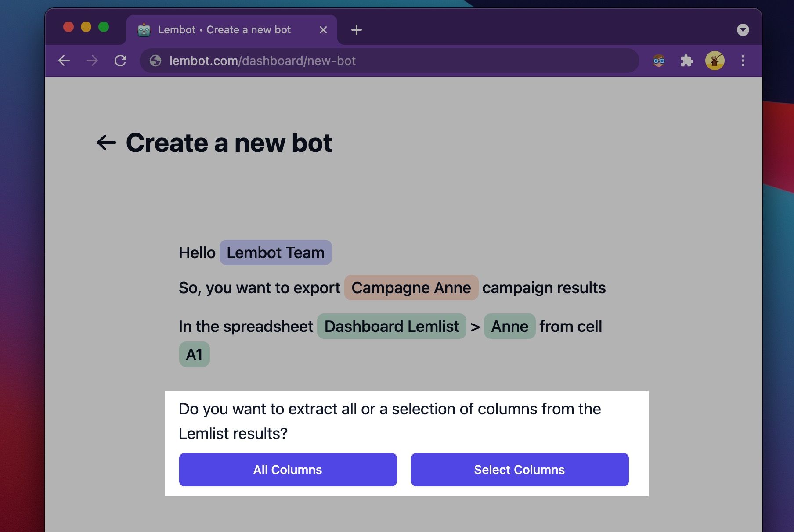The width and height of the screenshot is (794, 532).
Task: Click the All Columns button
Action: pos(288,469)
